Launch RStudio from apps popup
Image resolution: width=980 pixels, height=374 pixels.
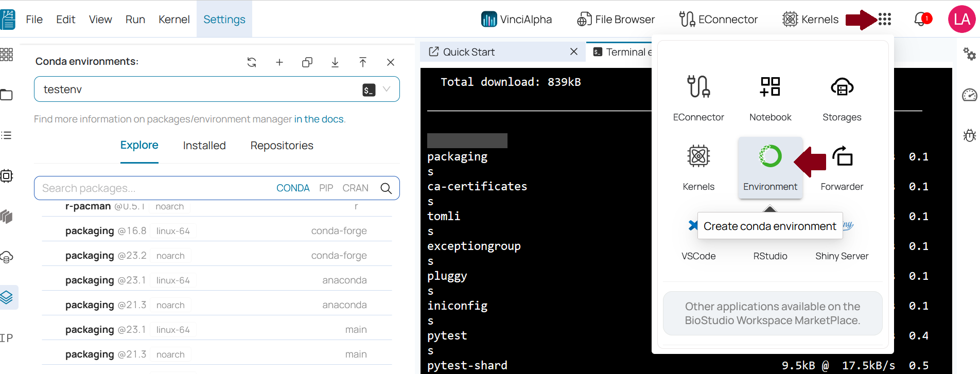tap(771, 256)
